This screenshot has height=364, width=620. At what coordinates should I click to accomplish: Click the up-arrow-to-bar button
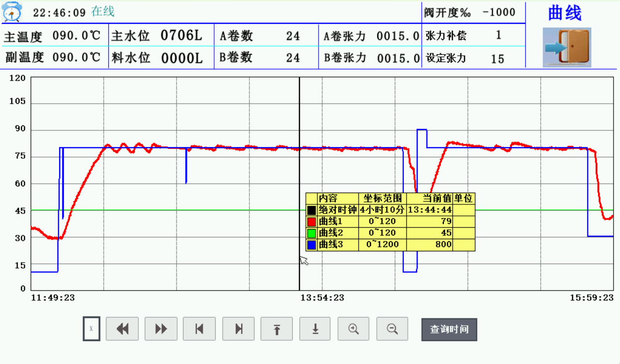[277, 329]
